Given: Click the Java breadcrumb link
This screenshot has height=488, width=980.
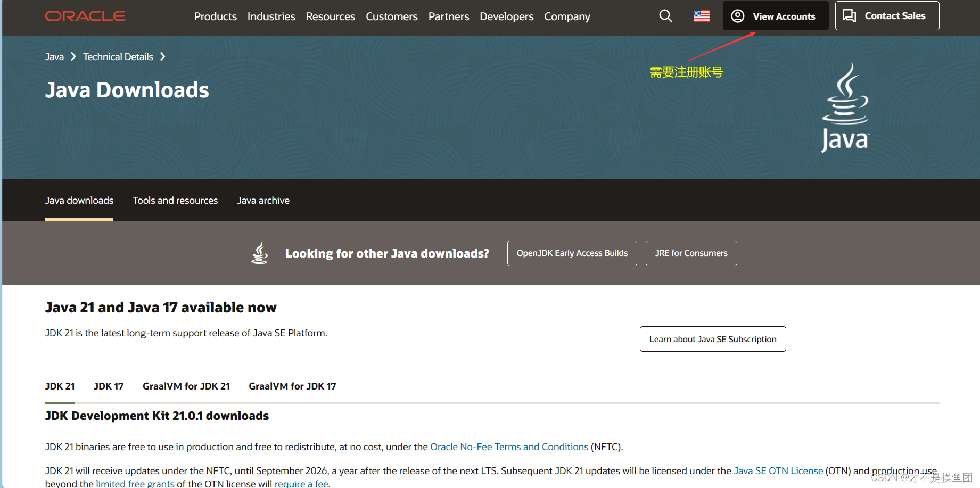Looking at the screenshot, I should [54, 56].
